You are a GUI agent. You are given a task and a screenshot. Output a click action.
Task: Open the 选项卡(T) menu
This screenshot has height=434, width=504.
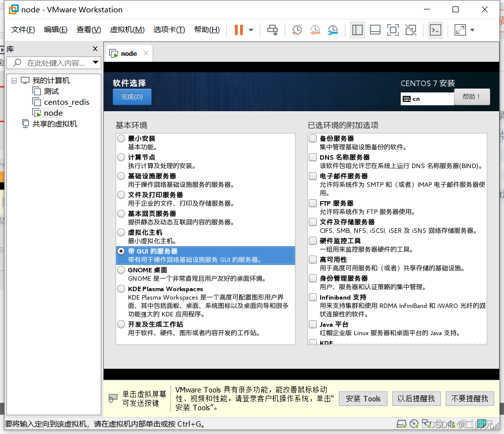(169, 30)
